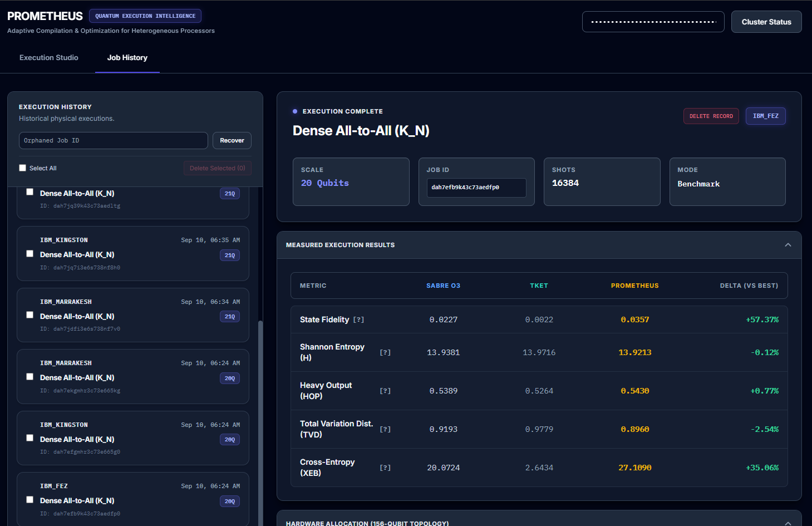Click the Job ID value field
Viewport: 812px width, 526px height.
coord(476,188)
